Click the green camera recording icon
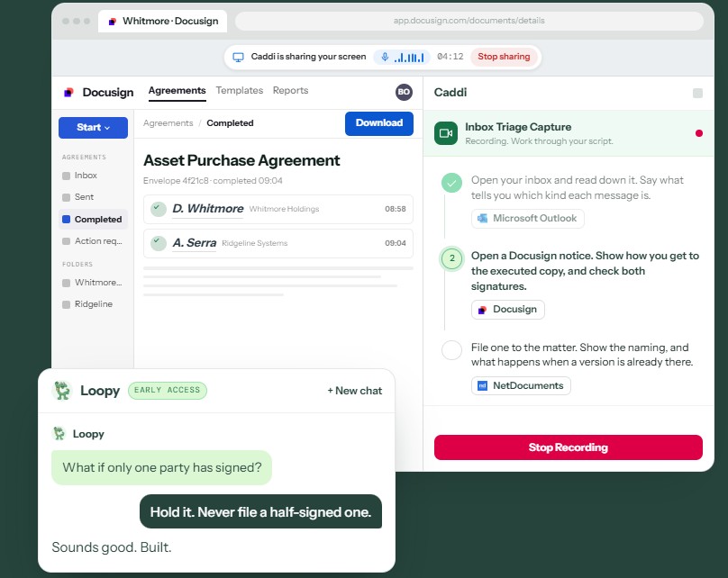This screenshot has width=728, height=578. pyautogui.click(x=446, y=133)
